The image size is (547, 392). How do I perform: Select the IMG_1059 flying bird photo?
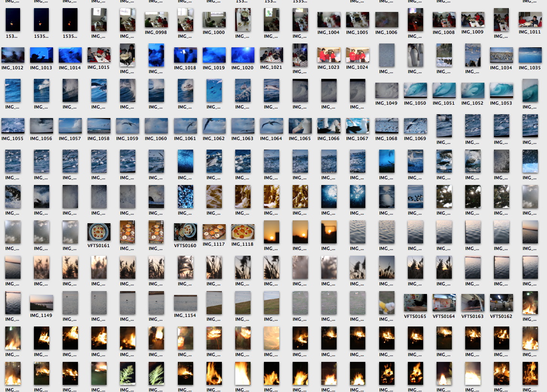point(127,126)
